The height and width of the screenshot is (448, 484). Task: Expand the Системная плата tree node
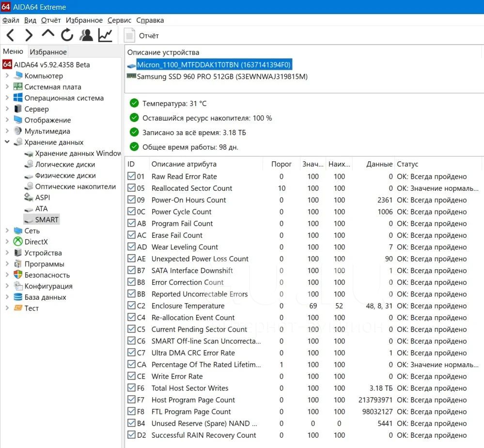point(7,87)
